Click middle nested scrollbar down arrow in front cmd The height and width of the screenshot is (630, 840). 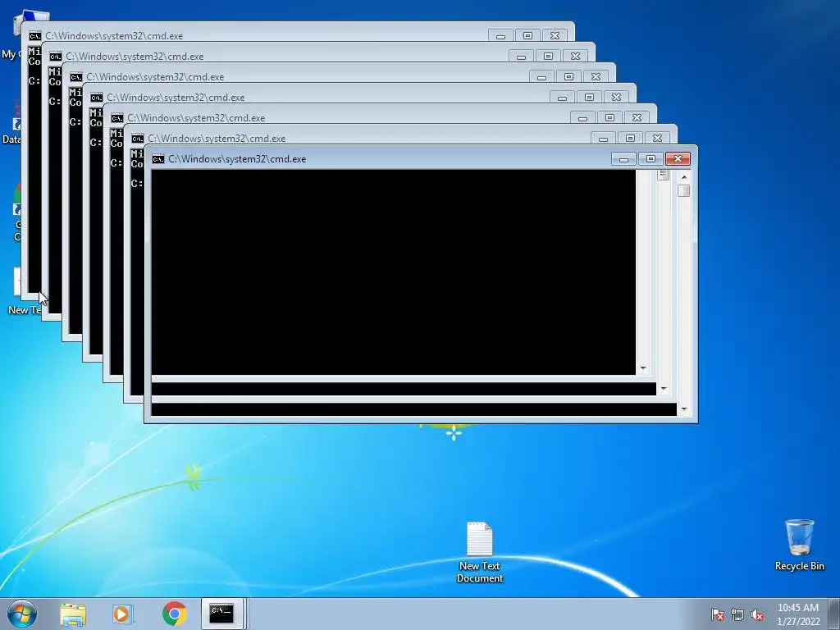coord(663,389)
